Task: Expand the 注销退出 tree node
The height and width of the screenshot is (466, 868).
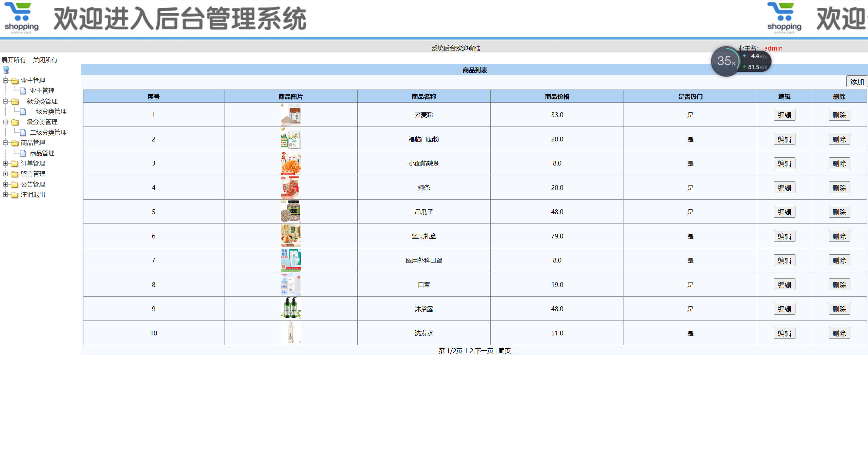Action: (5, 194)
